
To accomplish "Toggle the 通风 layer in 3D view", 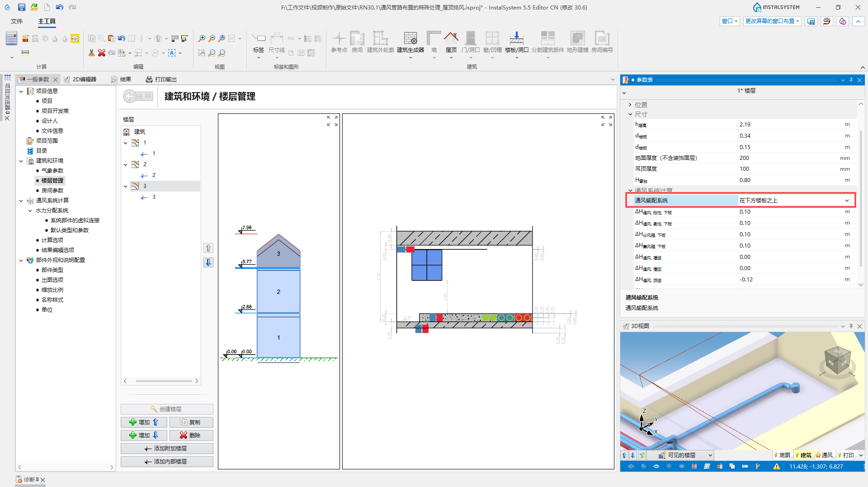I will (x=824, y=455).
